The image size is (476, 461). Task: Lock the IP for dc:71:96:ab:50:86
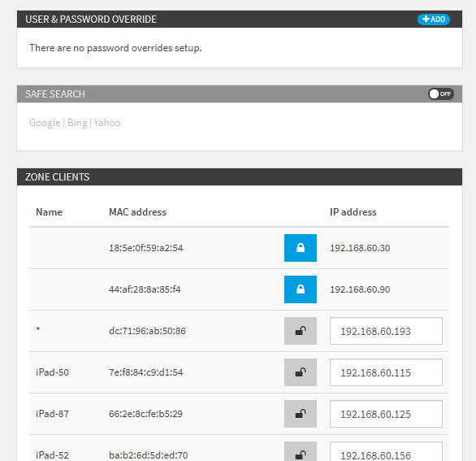pos(301,331)
